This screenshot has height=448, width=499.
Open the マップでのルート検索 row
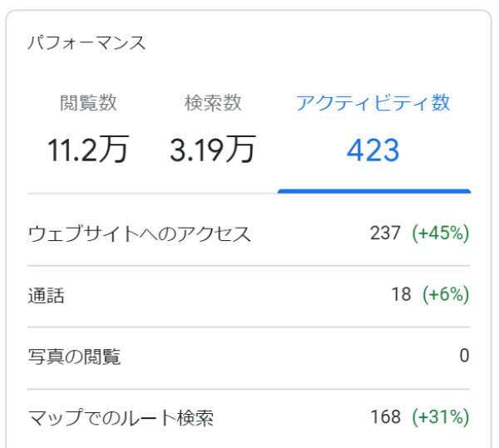(121, 417)
